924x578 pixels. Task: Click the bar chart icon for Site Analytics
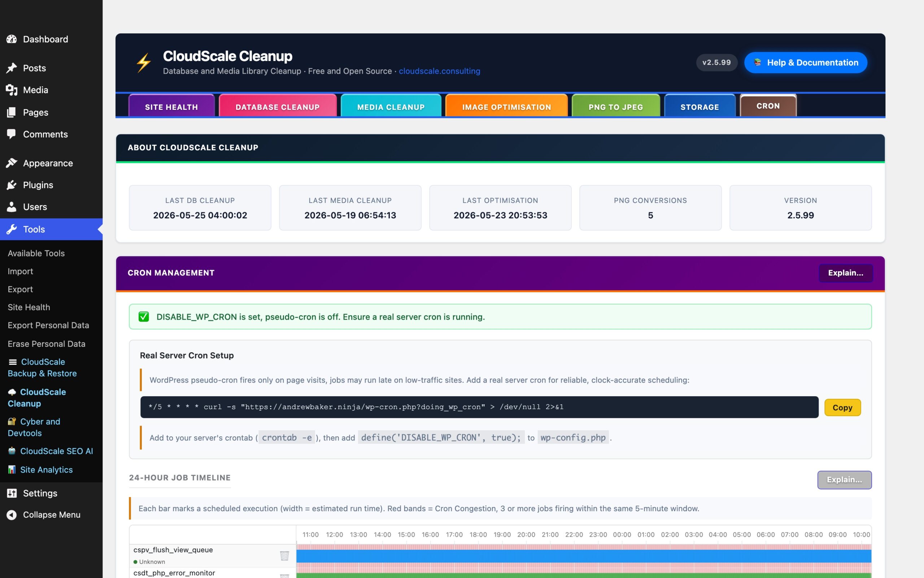coord(12,470)
